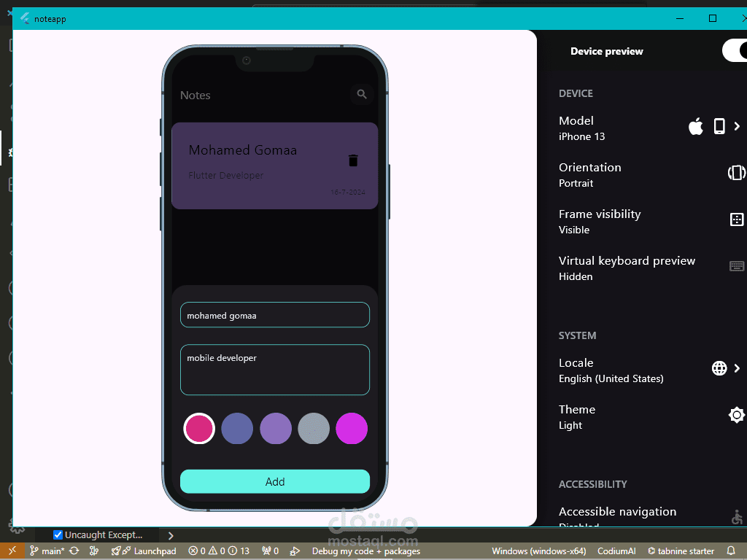Click the main* git branch indicator

coord(47,551)
